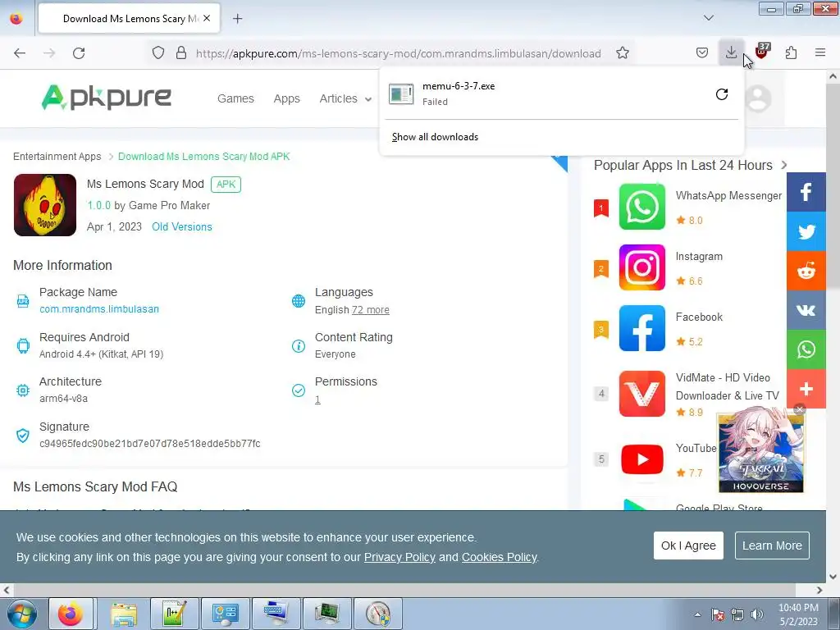Share on Facebook sidebar button

click(806, 192)
